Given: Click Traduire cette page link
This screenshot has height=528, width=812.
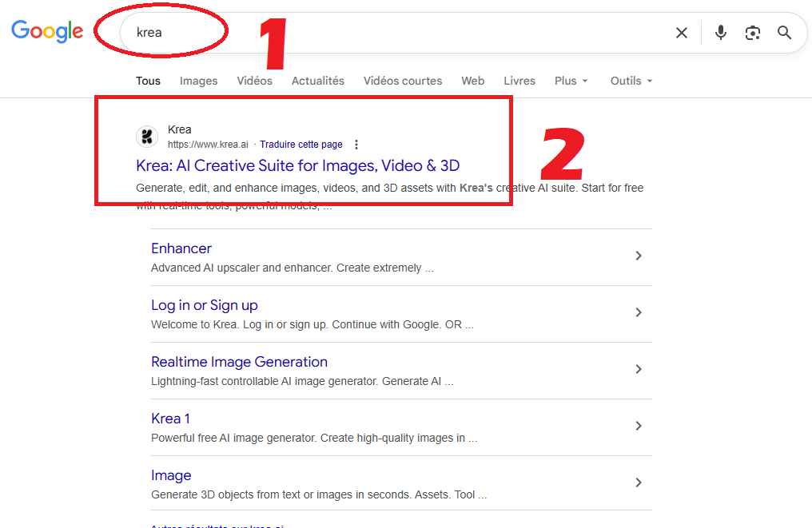Looking at the screenshot, I should [301, 145].
